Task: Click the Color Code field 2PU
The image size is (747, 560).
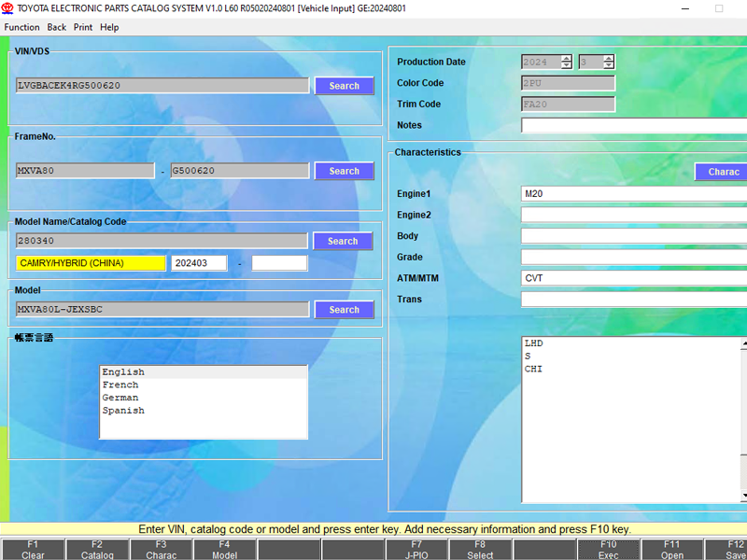Action: (x=568, y=83)
